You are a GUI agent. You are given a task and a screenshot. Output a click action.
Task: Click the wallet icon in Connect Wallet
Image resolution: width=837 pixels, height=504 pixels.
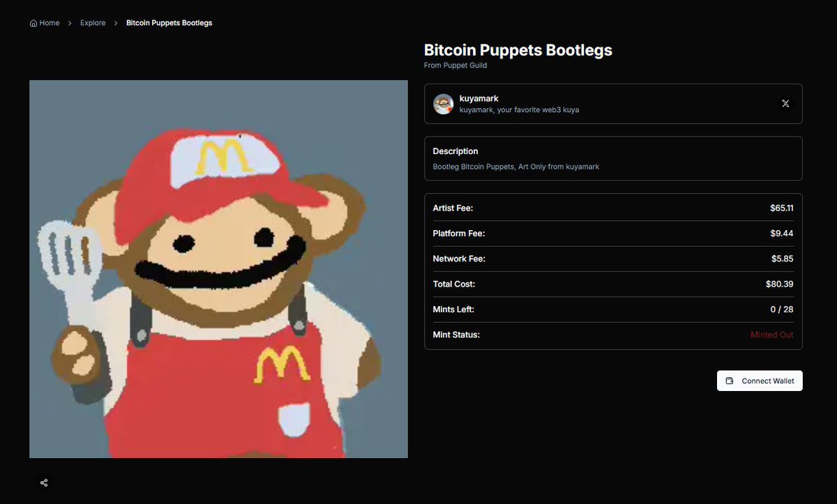tap(730, 381)
